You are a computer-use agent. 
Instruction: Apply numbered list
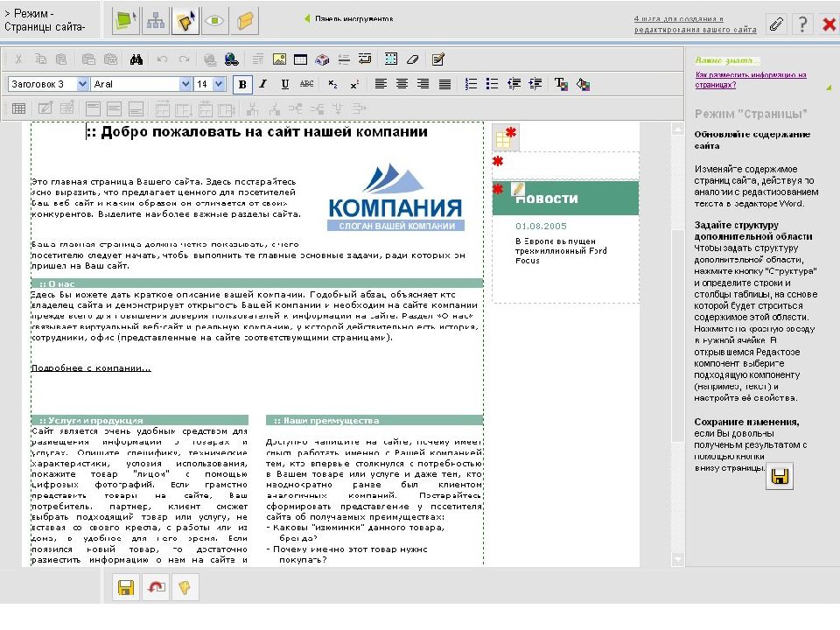[x=471, y=84]
